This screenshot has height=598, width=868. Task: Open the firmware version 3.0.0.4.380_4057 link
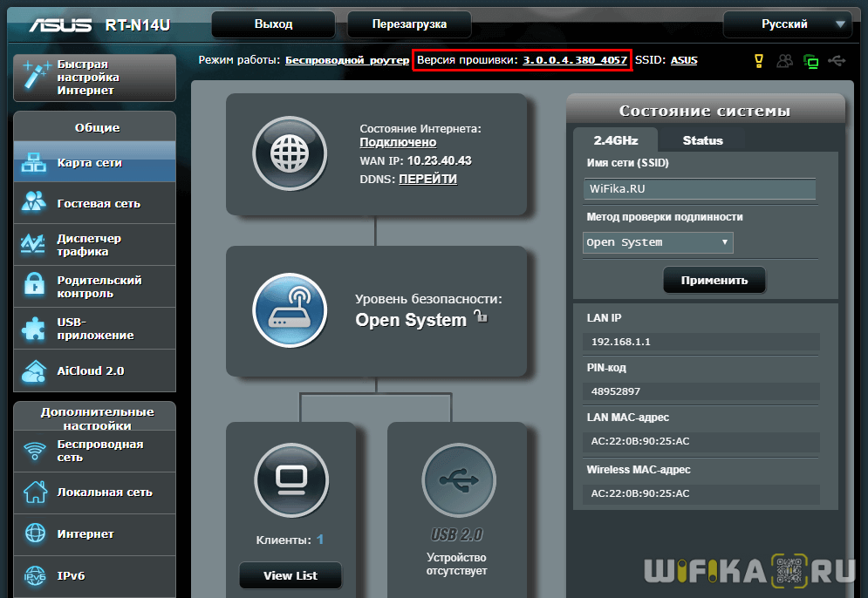[x=575, y=60]
